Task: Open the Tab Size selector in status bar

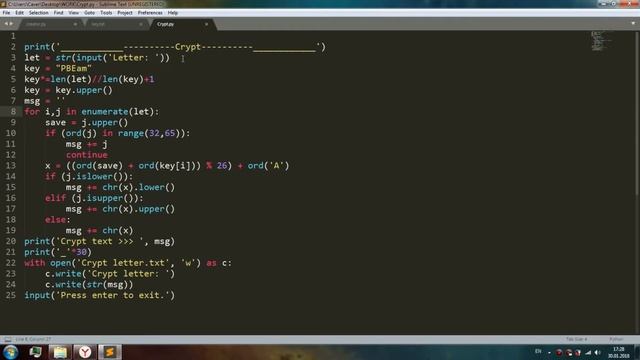Action: 576,339
